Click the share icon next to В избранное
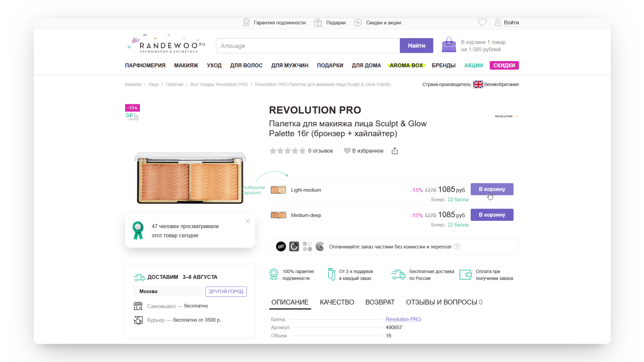This screenshot has width=644, height=362. 395,151
